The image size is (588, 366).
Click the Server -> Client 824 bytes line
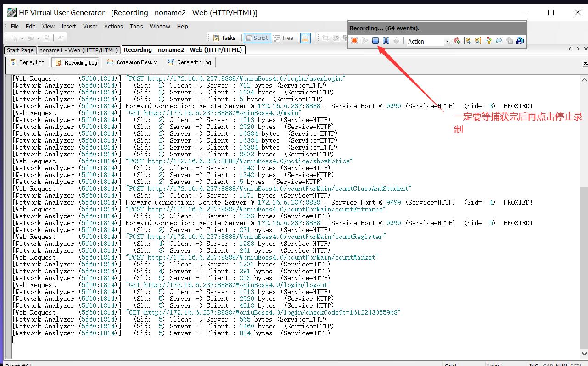[x=172, y=333]
